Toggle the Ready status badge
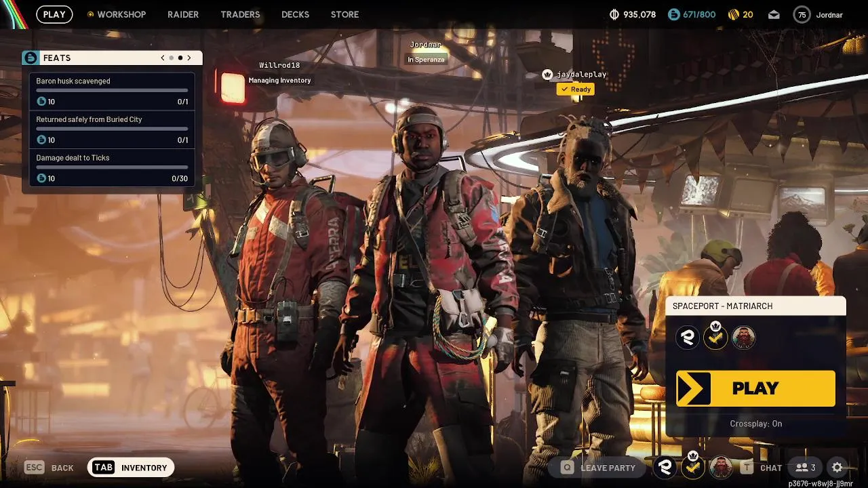The image size is (868, 488). click(x=575, y=89)
